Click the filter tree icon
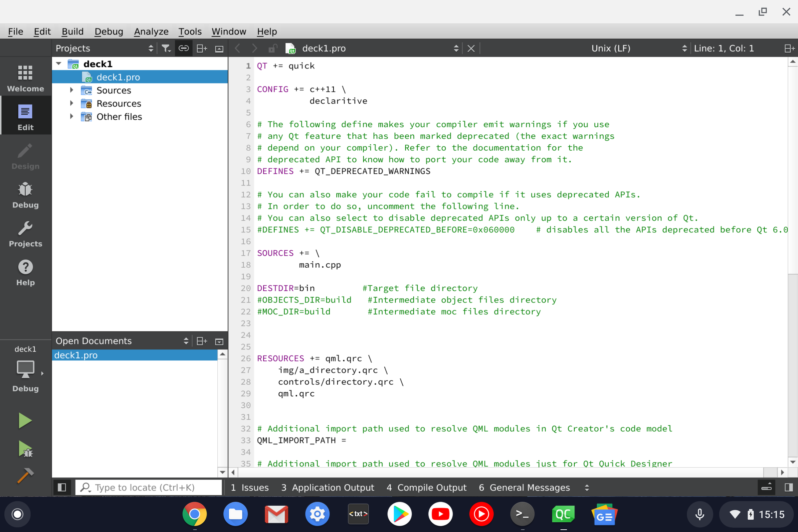Viewport: 798px width, 532px height. [x=166, y=49]
